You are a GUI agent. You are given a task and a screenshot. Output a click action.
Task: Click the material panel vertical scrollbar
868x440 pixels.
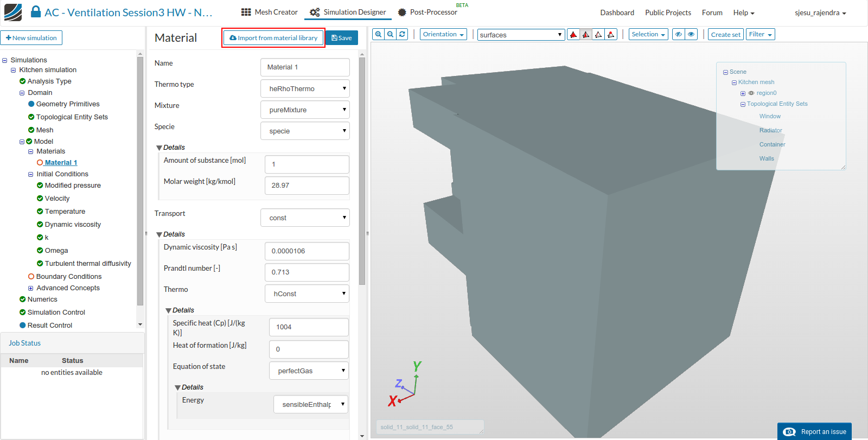tap(362, 171)
